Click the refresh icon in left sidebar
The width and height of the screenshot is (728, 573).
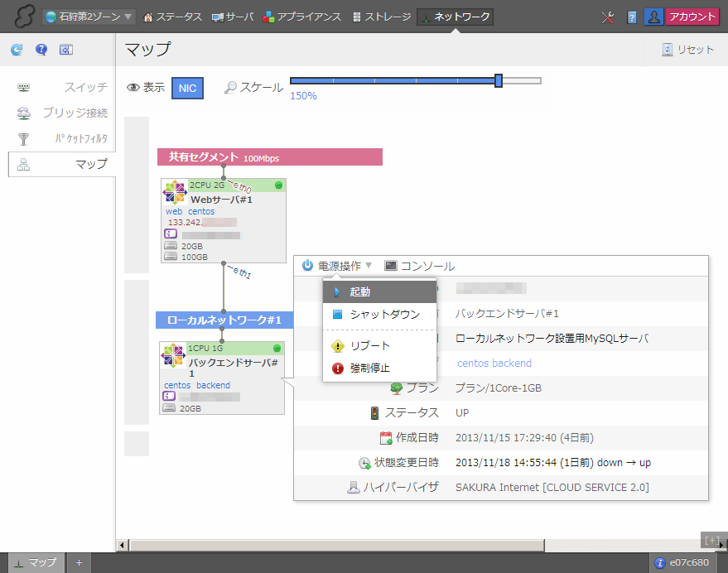17,50
